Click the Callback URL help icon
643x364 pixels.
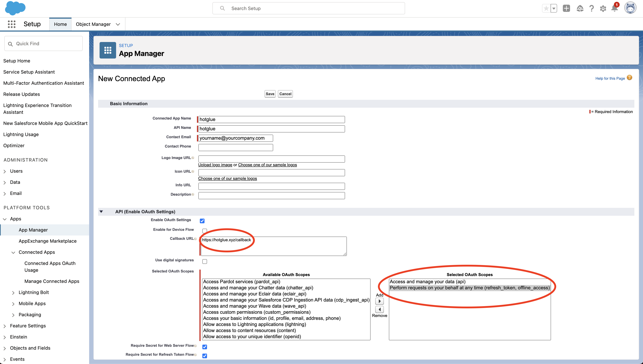[x=196, y=239]
